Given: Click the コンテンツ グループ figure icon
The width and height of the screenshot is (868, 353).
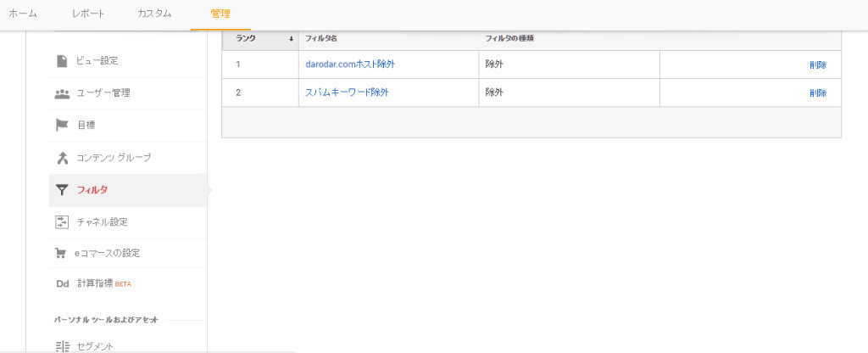Looking at the screenshot, I should point(62,158).
